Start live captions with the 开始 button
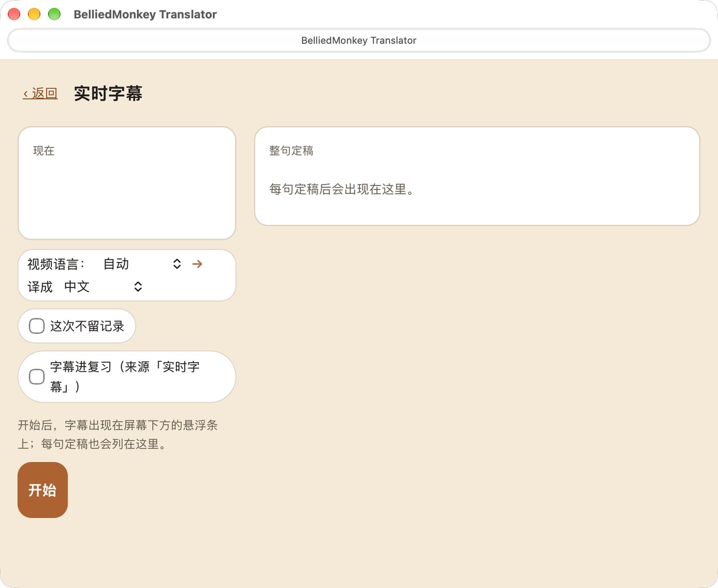Viewport: 718px width, 588px height. point(42,490)
